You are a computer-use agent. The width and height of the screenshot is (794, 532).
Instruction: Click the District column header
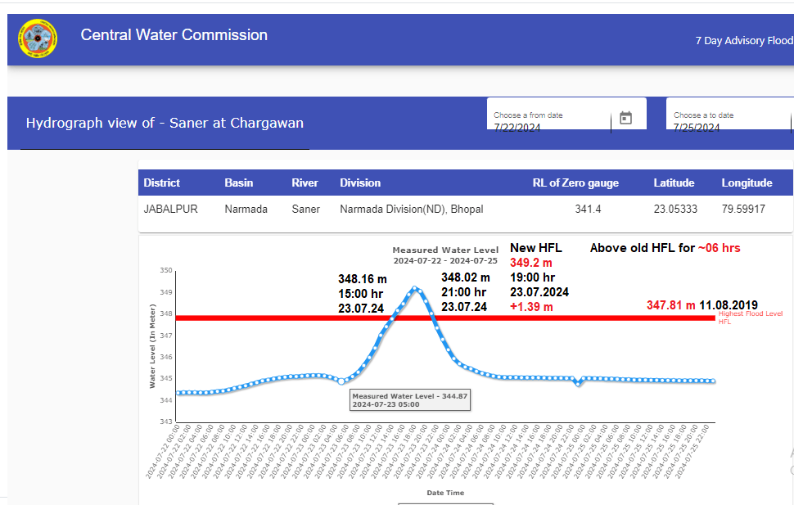tap(161, 183)
